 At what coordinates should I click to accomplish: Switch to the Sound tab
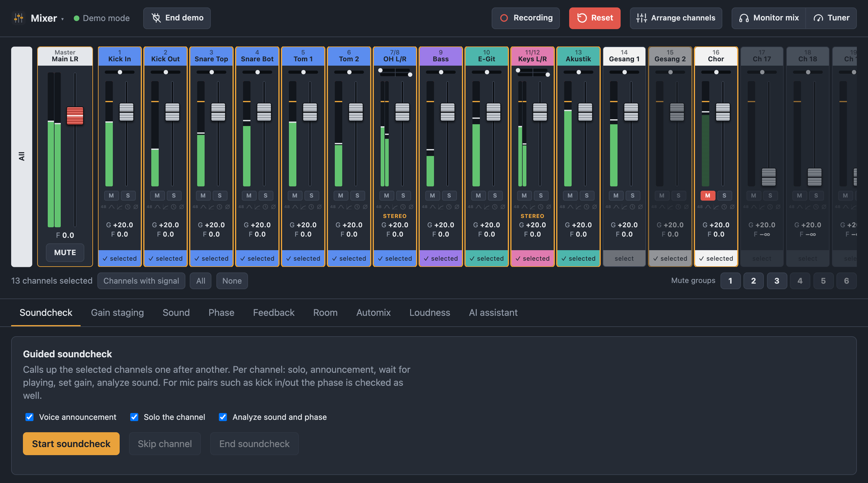click(176, 313)
